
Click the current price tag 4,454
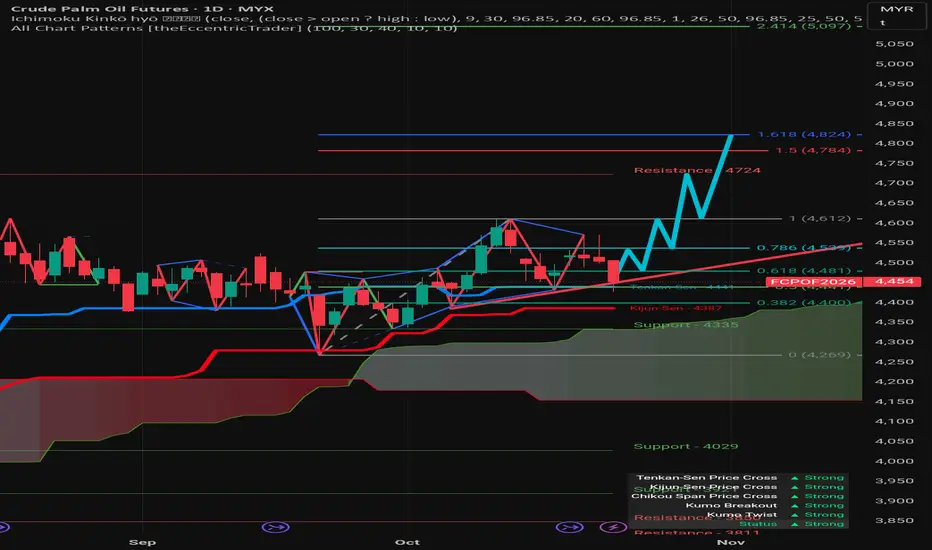point(895,282)
